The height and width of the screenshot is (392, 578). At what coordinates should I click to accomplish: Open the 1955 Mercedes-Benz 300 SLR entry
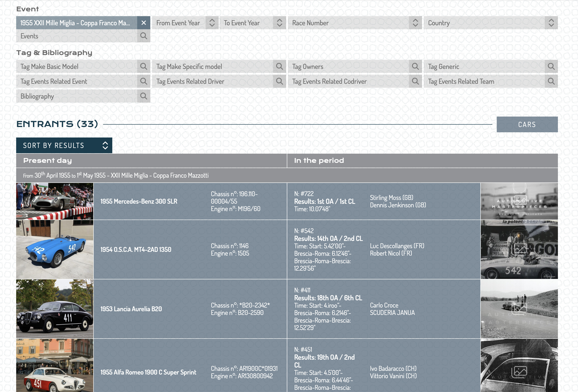tap(139, 201)
